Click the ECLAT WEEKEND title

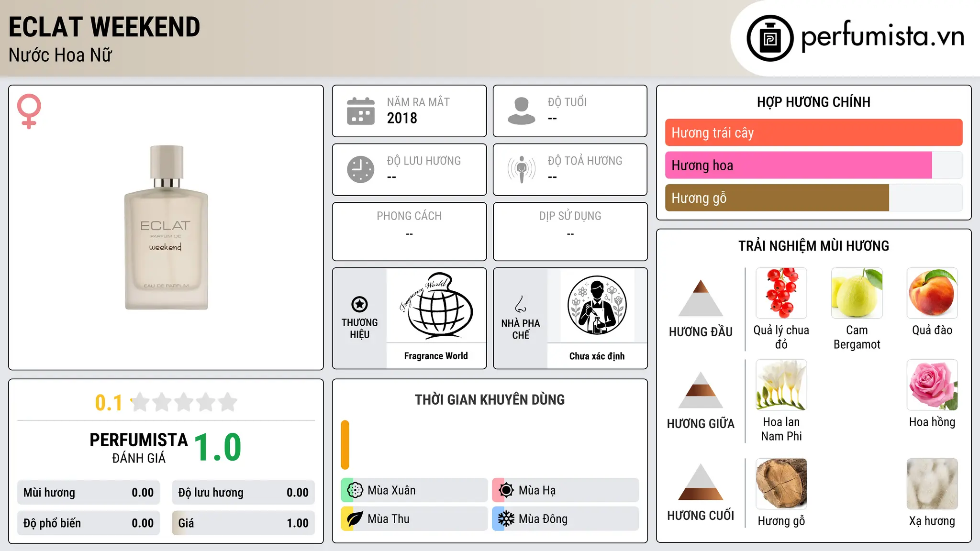pos(104,27)
